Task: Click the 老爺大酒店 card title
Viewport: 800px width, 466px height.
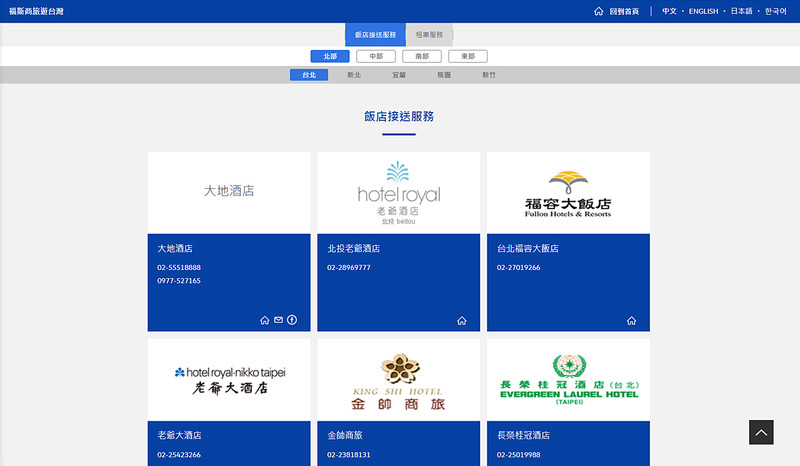Action: pyautogui.click(x=180, y=435)
